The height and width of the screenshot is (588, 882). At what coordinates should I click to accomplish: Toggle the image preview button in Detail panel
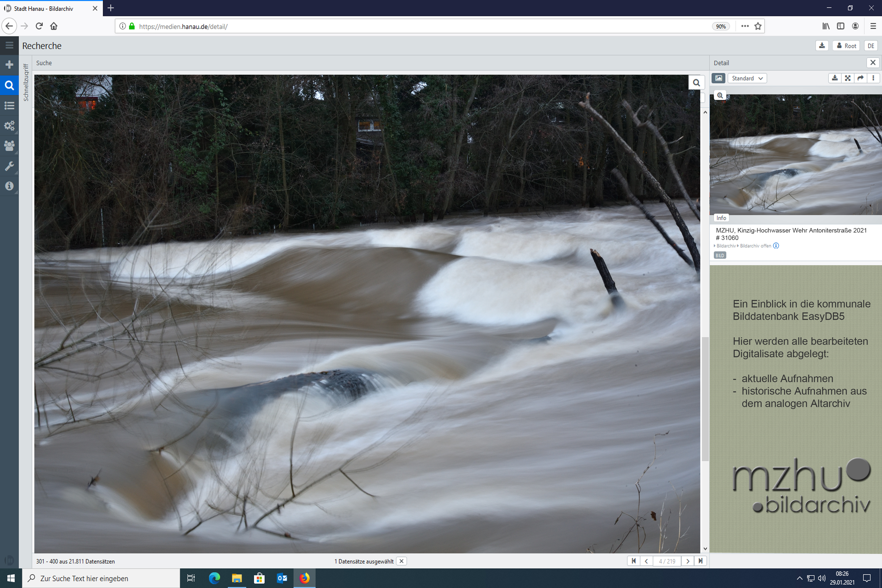point(718,78)
